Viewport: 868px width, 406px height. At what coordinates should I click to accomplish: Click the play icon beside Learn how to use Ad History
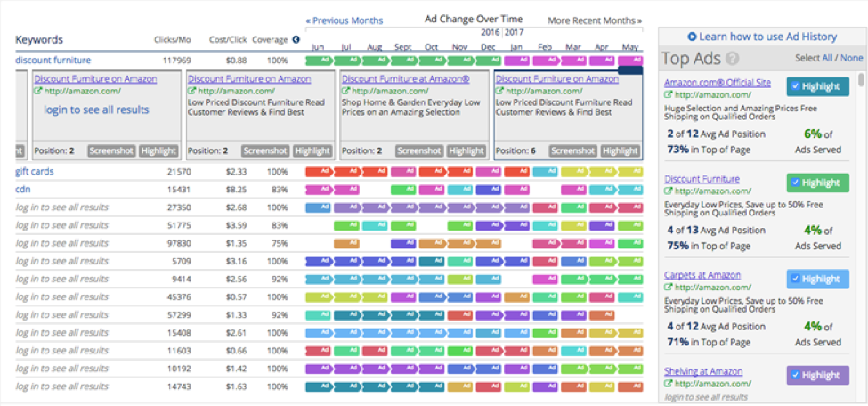pyautogui.click(x=692, y=37)
